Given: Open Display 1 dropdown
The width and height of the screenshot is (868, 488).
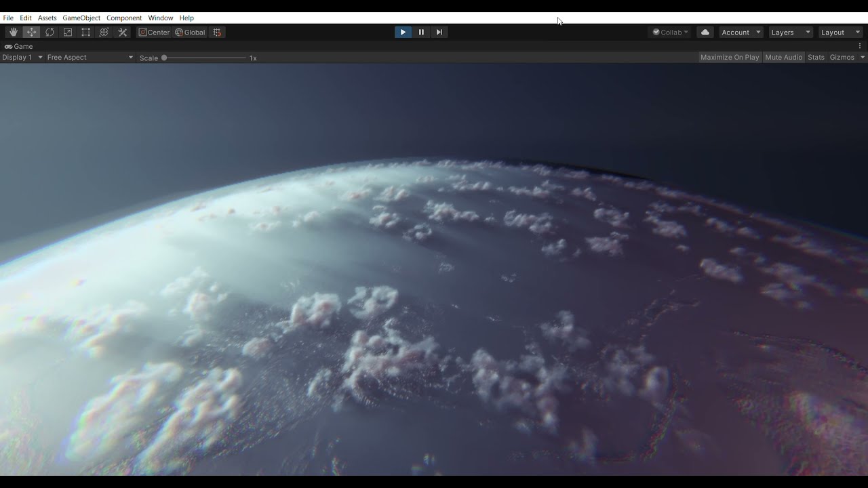Looking at the screenshot, I should tap(22, 58).
